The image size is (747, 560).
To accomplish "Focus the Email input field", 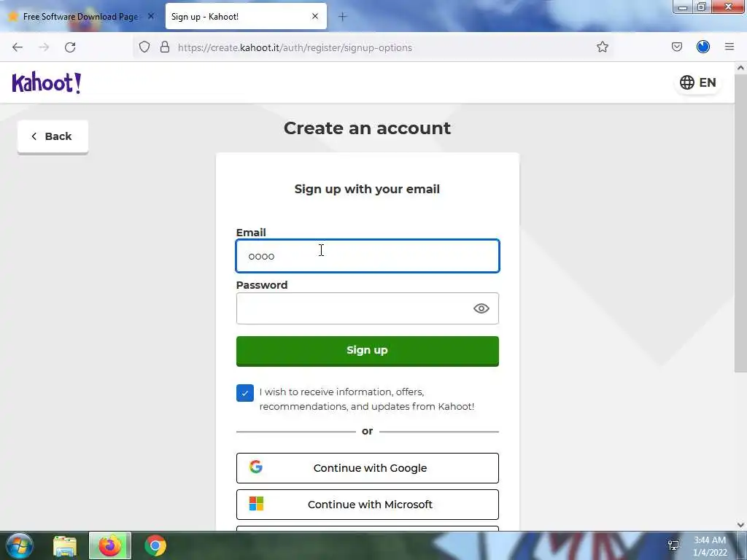I will (x=368, y=256).
